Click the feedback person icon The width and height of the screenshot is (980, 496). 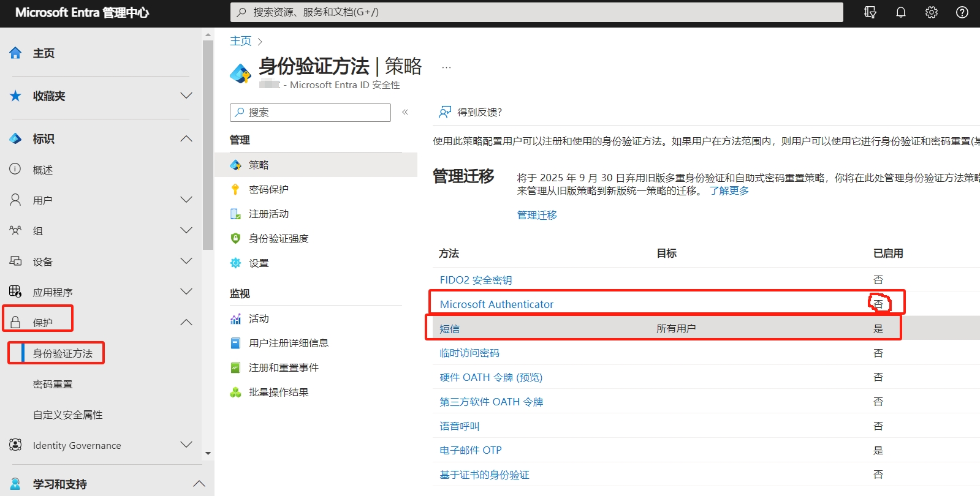pos(445,112)
